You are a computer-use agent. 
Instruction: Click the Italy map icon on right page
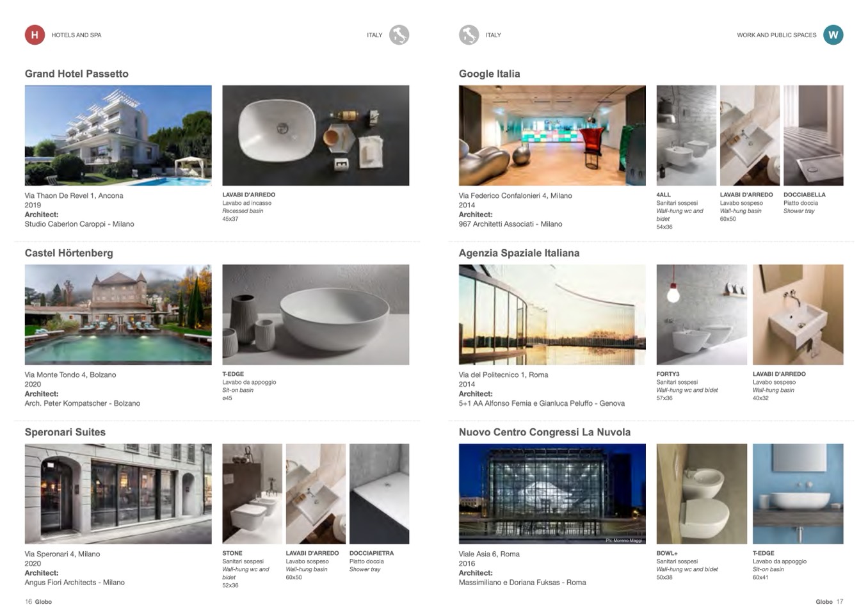pos(469,35)
